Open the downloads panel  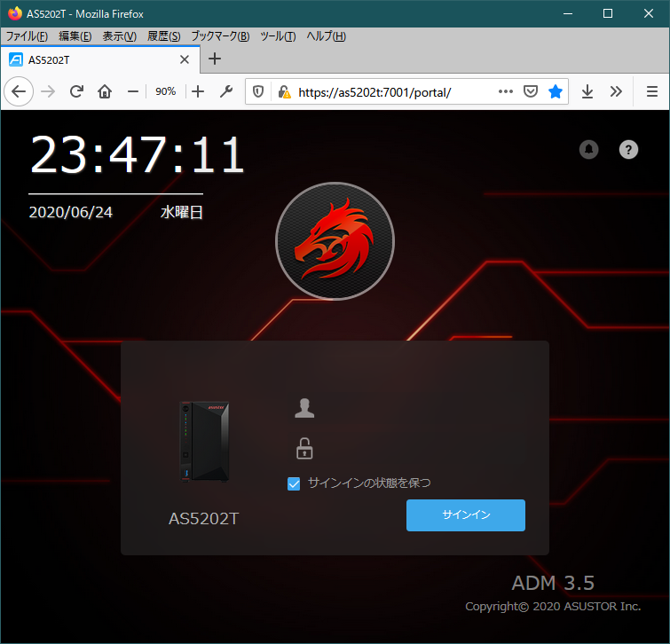[587, 91]
